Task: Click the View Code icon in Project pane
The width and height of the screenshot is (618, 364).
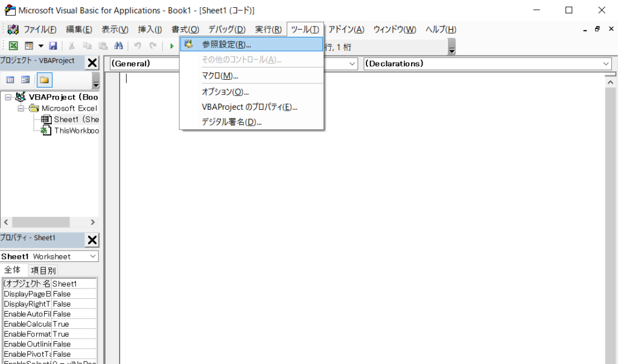Action: [x=10, y=80]
